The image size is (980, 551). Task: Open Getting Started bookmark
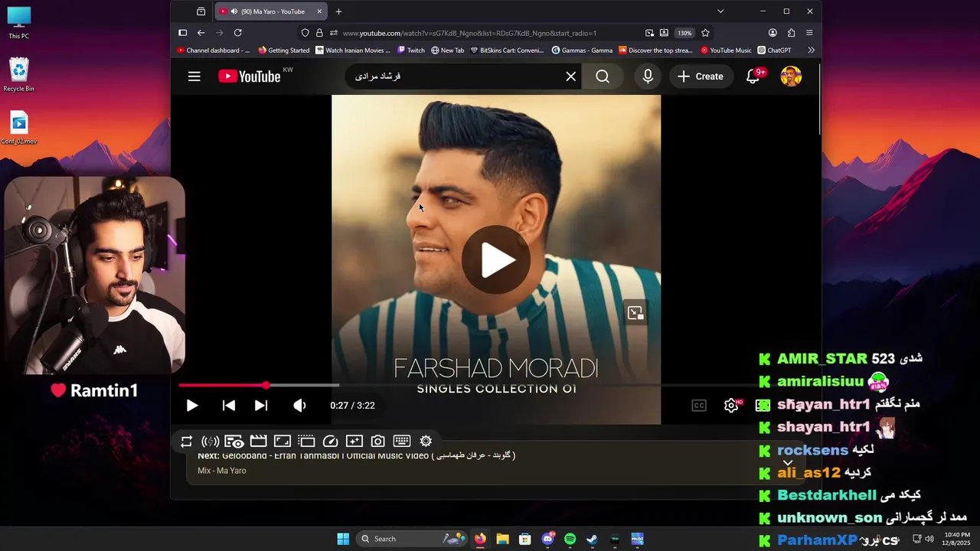[x=284, y=51]
